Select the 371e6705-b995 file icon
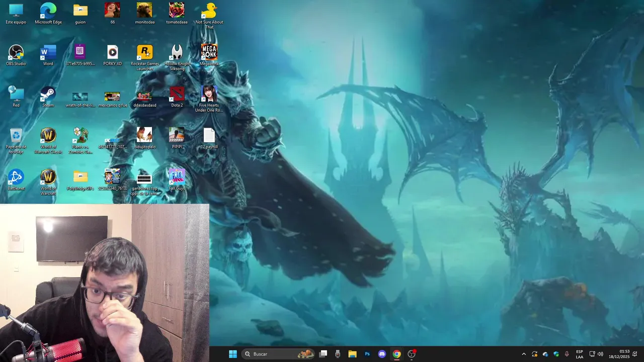This screenshot has height=362, width=644. coord(80,55)
